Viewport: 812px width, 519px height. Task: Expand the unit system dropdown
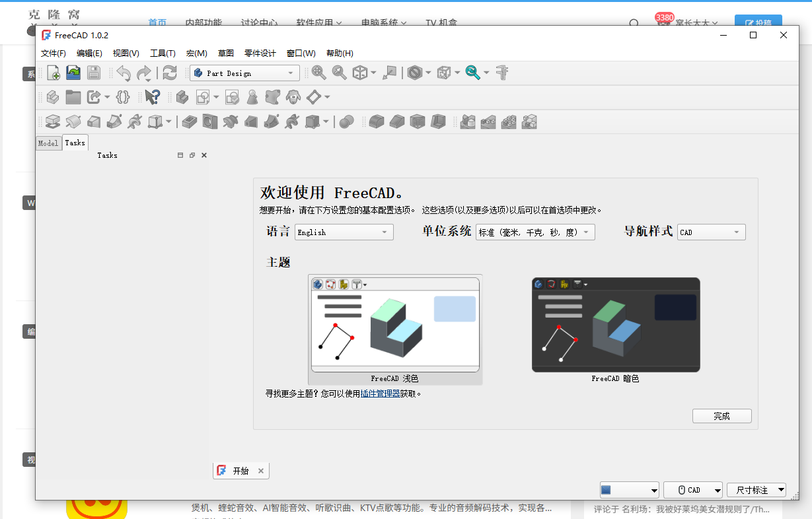coord(535,232)
